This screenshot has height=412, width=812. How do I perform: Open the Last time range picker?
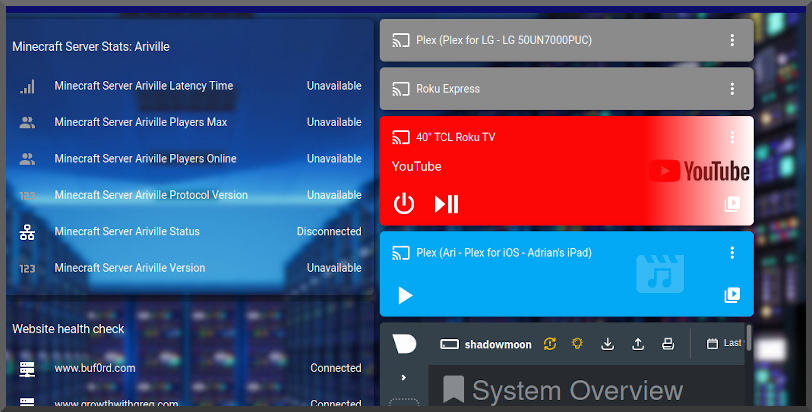click(x=724, y=343)
